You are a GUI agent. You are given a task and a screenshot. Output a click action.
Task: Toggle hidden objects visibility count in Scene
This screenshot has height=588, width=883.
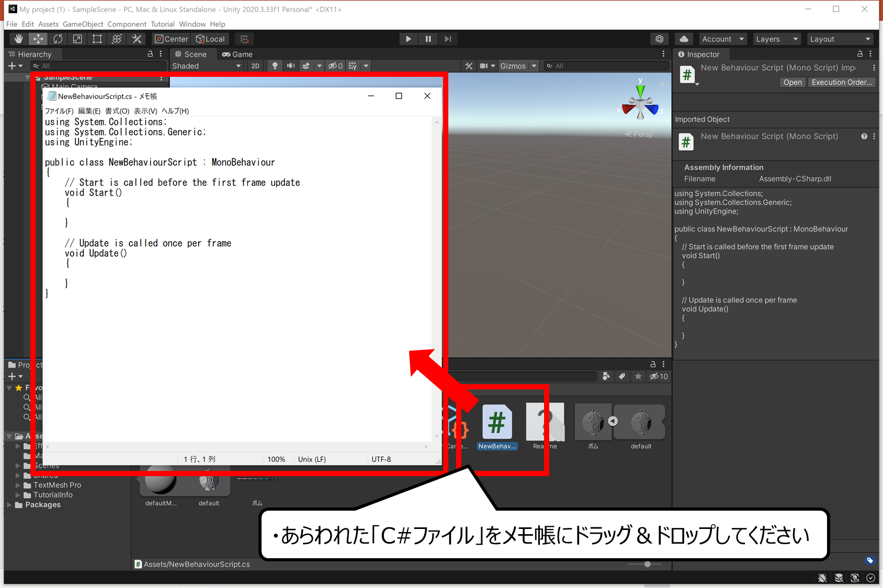335,66
